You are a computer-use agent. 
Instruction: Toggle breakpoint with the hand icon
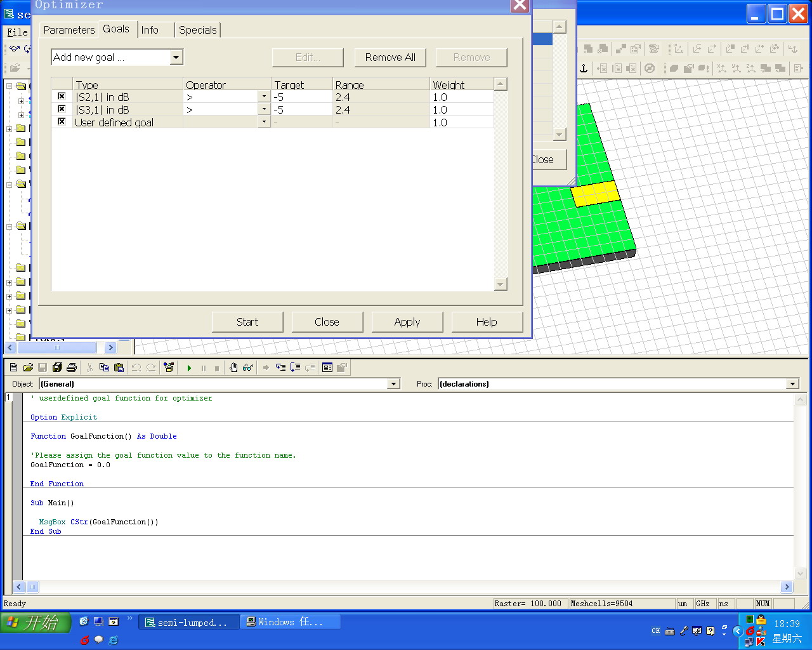(x=233, y=368)
